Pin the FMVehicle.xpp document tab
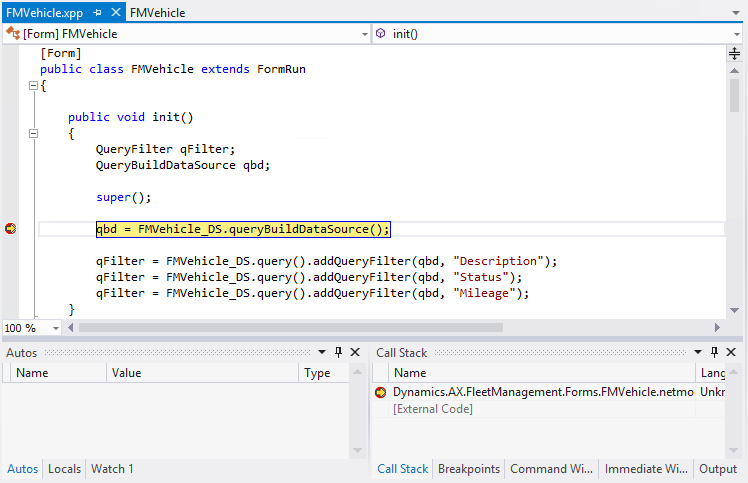 point(97,13)
